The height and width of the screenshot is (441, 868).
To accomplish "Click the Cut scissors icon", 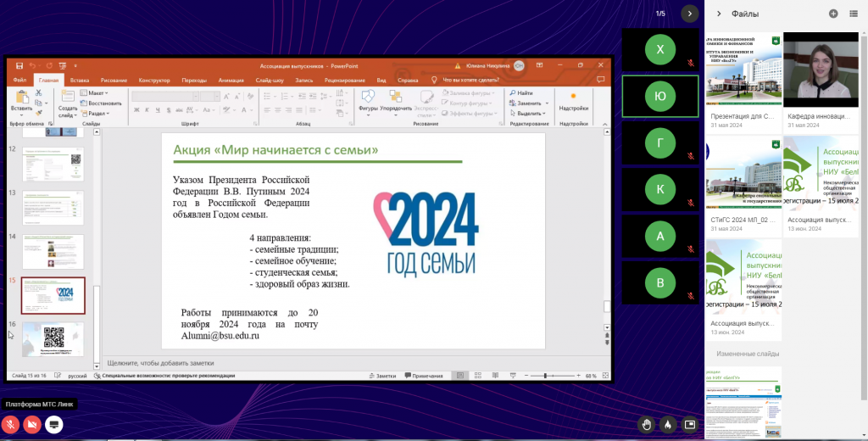I will tap(39, 93).
